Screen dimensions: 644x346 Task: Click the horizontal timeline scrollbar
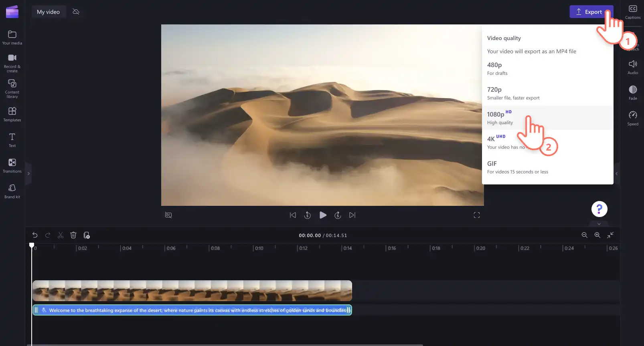click(x=225, y=345)
